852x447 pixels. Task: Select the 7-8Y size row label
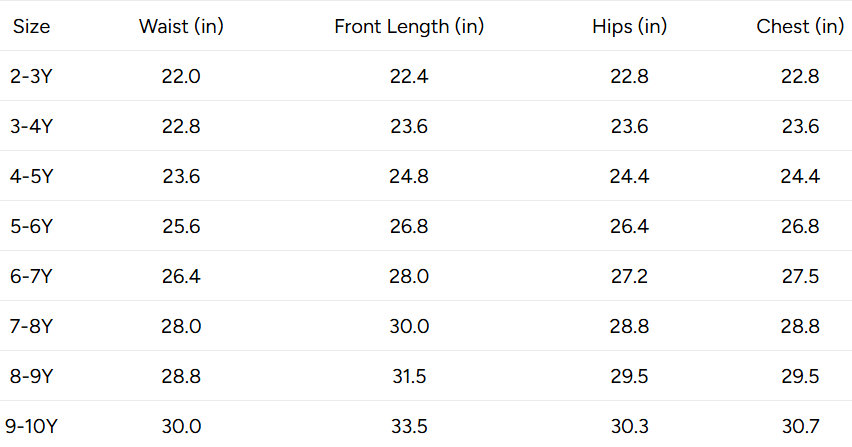(31, 326)
